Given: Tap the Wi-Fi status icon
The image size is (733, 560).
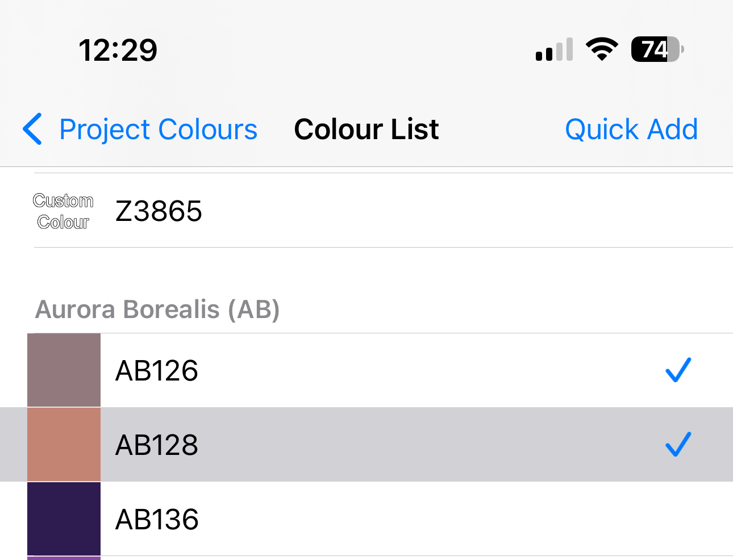Looking at the screenshot, I should pyautogui.click(x=602, y=49).
